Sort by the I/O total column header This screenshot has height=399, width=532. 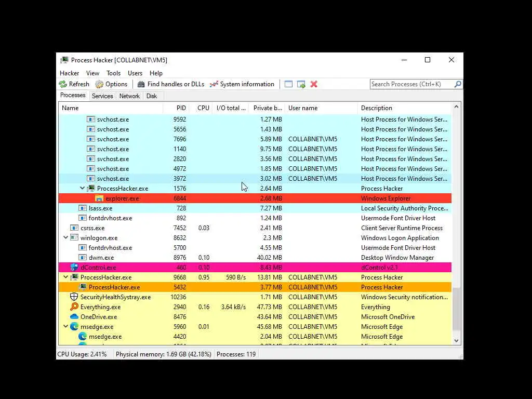[231, 108]
